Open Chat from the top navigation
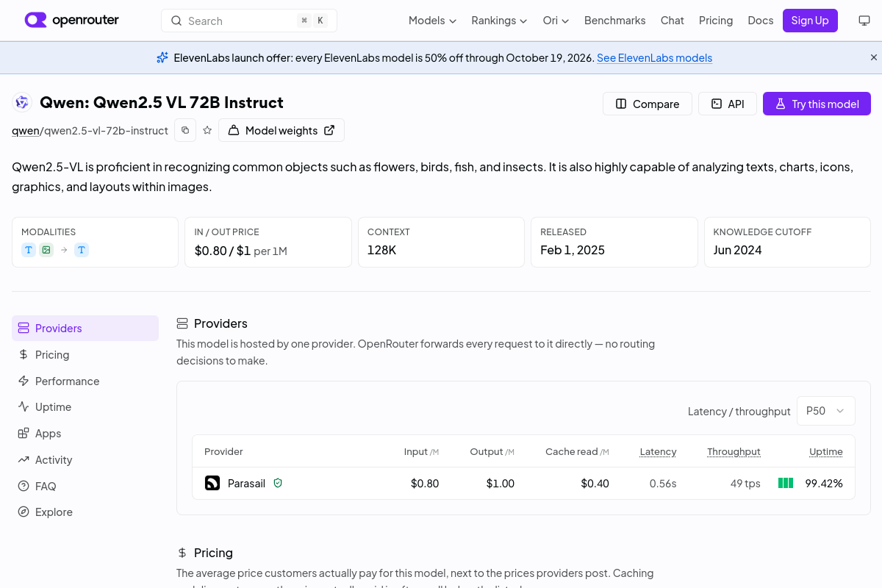882x588 pixels. tap(673, 21)
